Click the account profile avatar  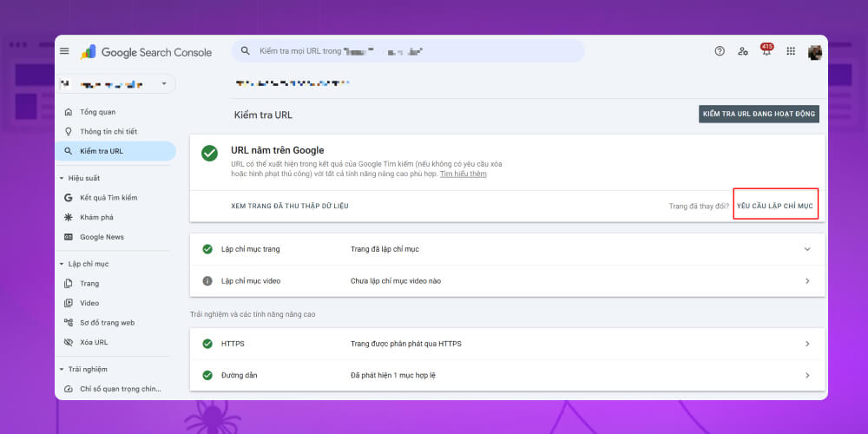815,52
